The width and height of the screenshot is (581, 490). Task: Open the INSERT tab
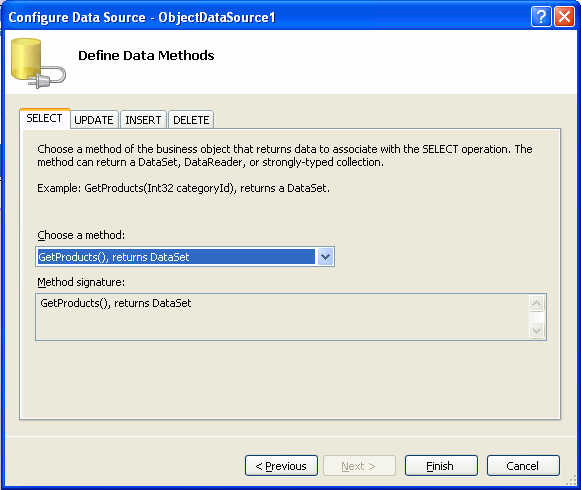pyautogui.click(x=143, y=120)
